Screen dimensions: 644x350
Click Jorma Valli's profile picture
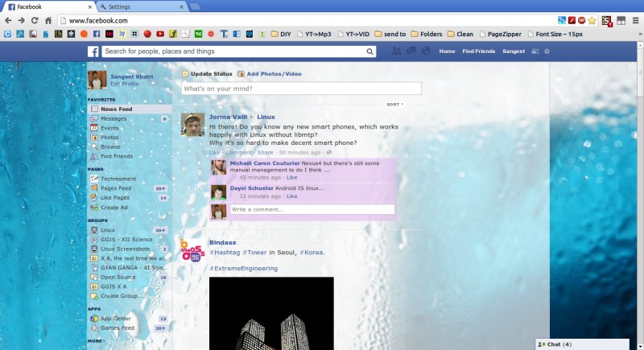tap(192, 125)
